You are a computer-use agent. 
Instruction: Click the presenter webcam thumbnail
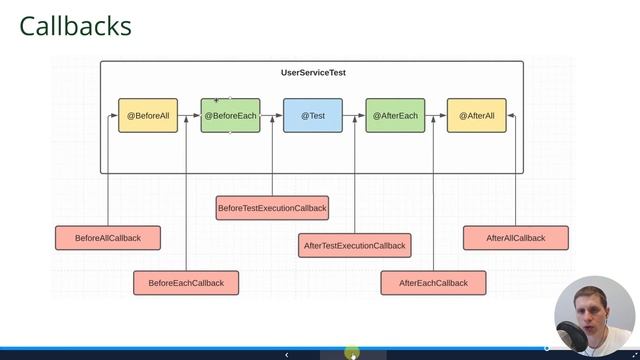pos(595,316)
